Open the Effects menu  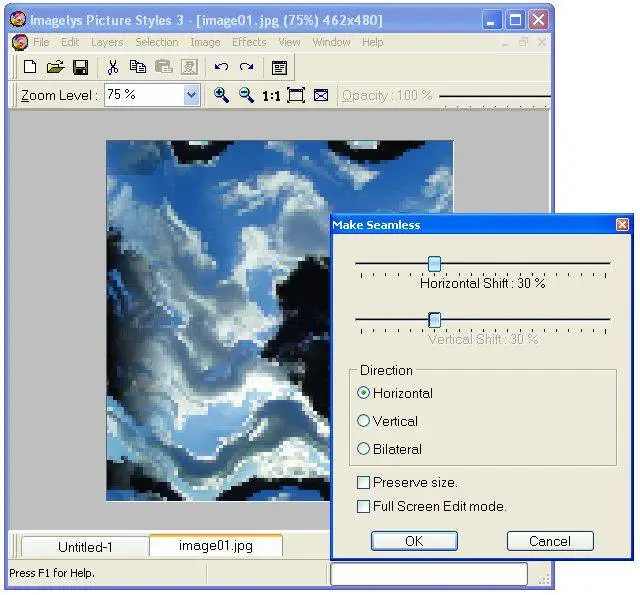(249, 42)
